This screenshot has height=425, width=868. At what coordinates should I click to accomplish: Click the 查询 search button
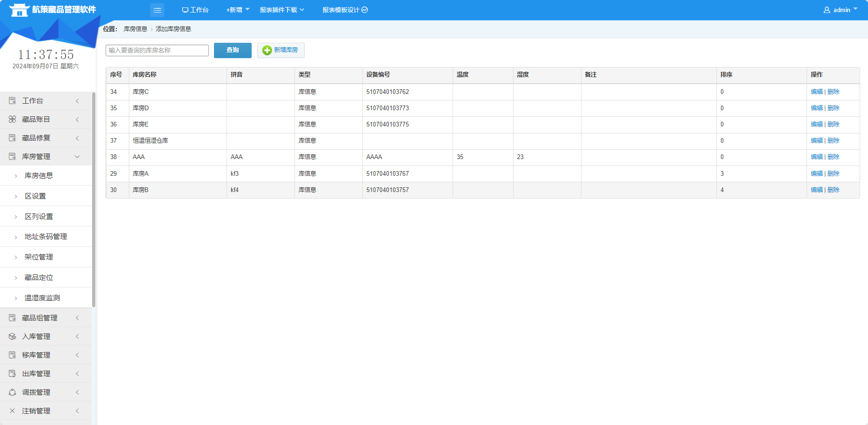(x=233, y=50)
